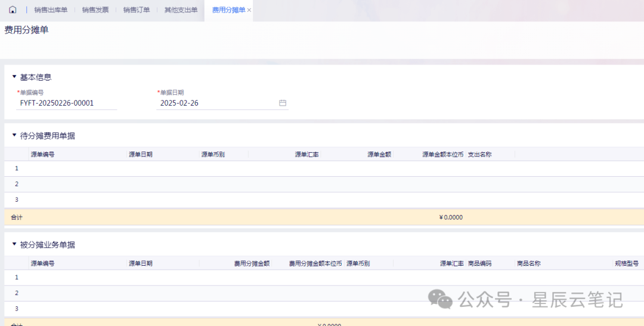Viewport: 644px width, 326px height.
Task: Go to the 其他支出单 tab
Action: (181, 10)
